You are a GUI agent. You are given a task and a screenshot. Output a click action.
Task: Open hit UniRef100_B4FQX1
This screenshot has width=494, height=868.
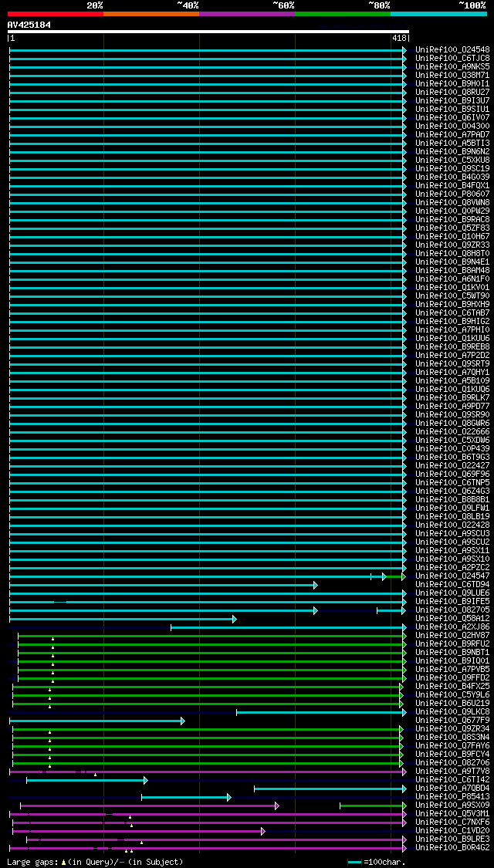tap(452, 185)
